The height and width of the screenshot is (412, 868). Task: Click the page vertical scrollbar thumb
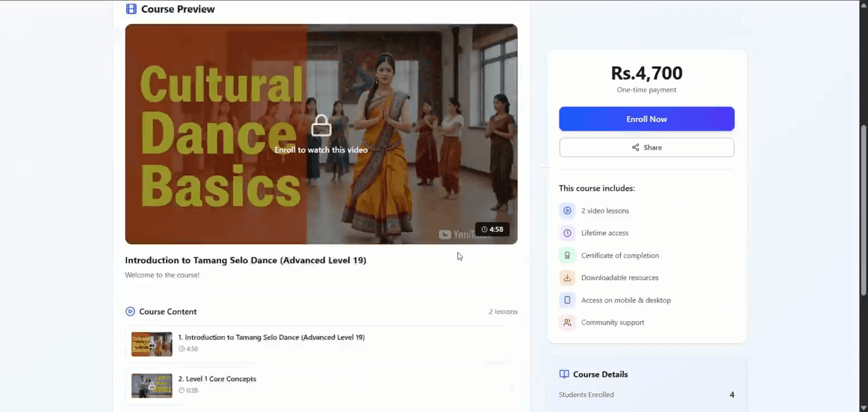pos(864,210)
